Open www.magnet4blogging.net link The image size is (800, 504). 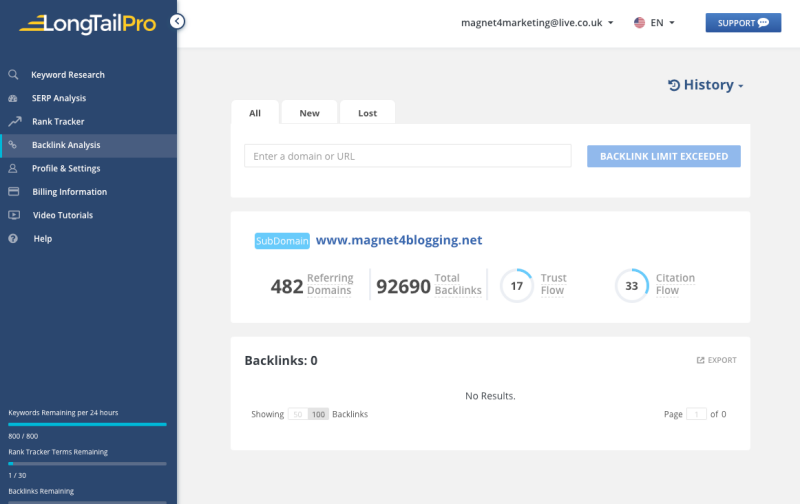coord(399,240)
